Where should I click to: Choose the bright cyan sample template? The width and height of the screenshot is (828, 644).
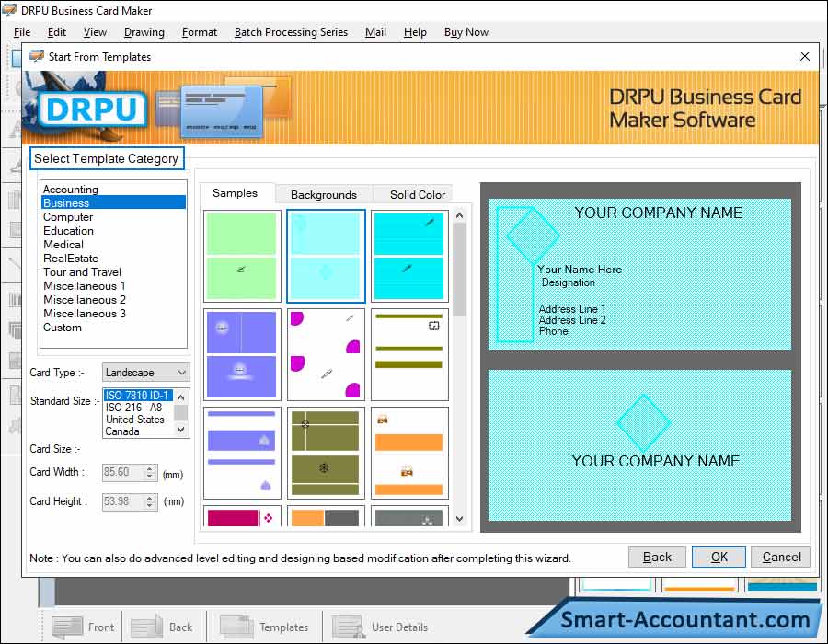coord(409,256)
